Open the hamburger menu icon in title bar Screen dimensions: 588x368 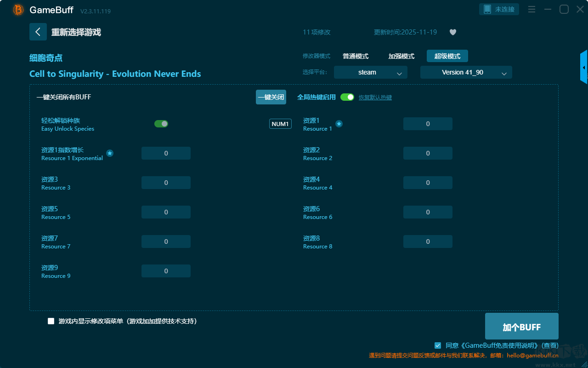pos(531,10)
